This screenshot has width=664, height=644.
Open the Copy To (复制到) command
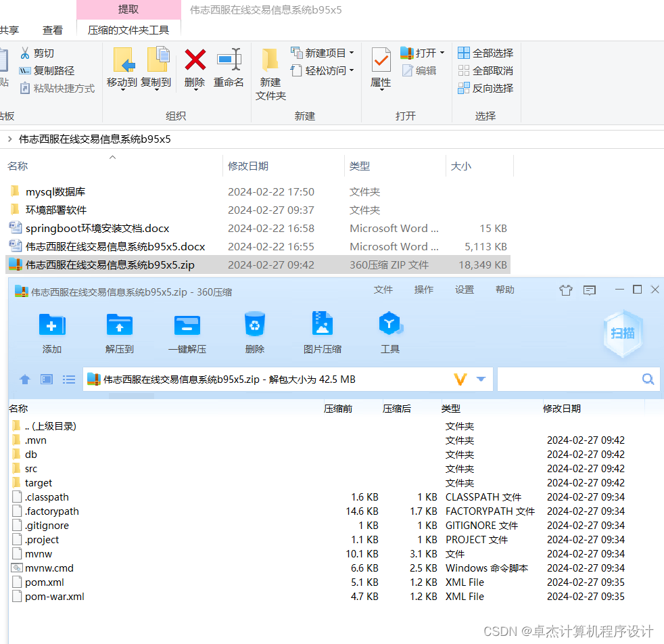click(156, 68)
